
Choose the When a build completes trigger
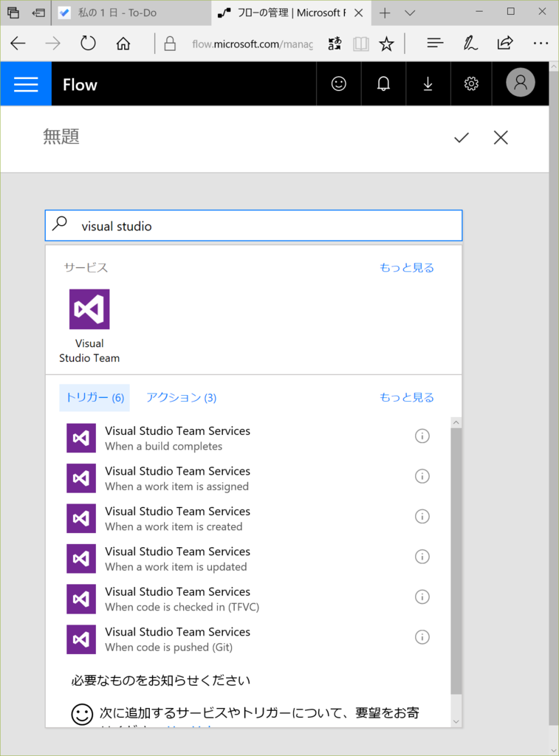pyautogui.click(x=248, y=438)
